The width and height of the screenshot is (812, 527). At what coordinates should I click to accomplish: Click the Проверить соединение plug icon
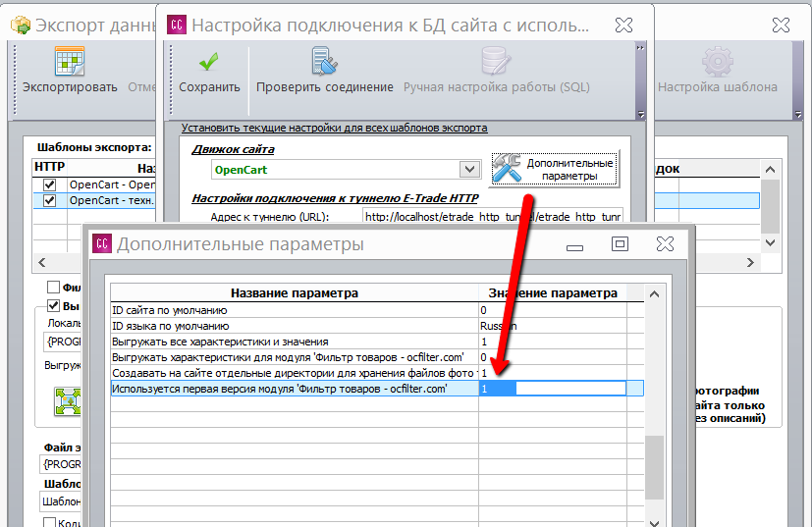(x=325, y=61)
